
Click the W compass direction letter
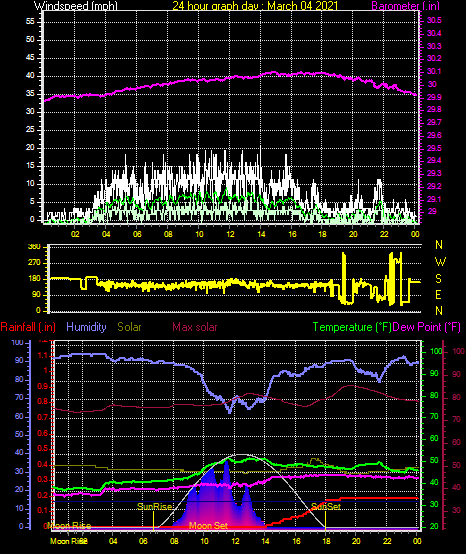coord(440,262)
